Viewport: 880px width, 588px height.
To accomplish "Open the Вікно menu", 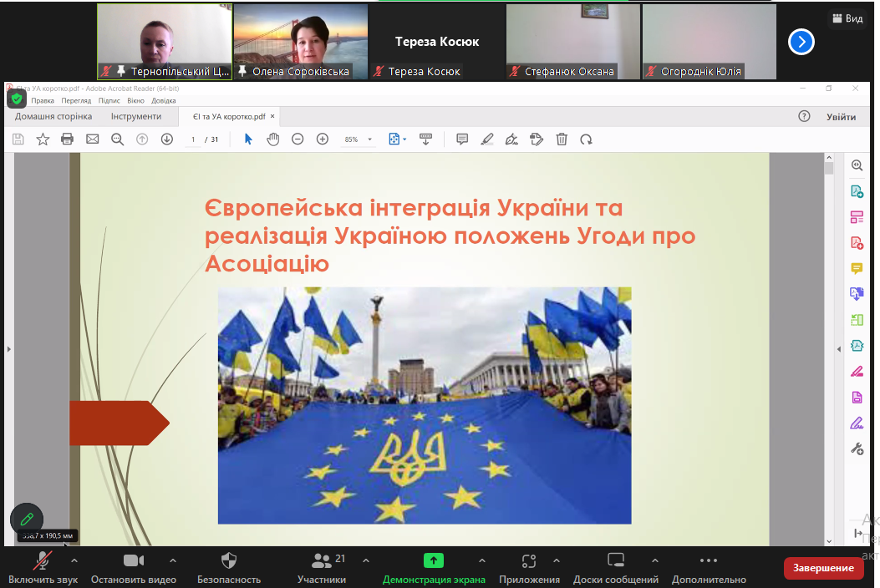I will (135, 100).
